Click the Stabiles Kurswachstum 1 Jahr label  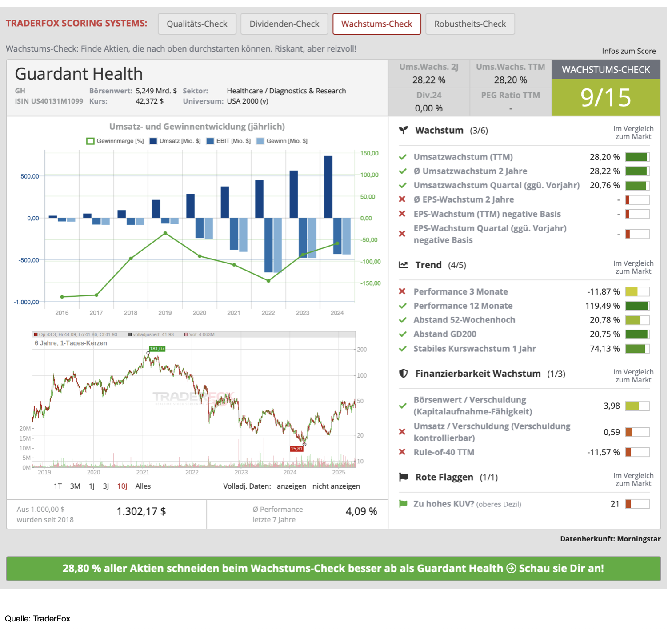pyautogui.click(x=475, y=349)
